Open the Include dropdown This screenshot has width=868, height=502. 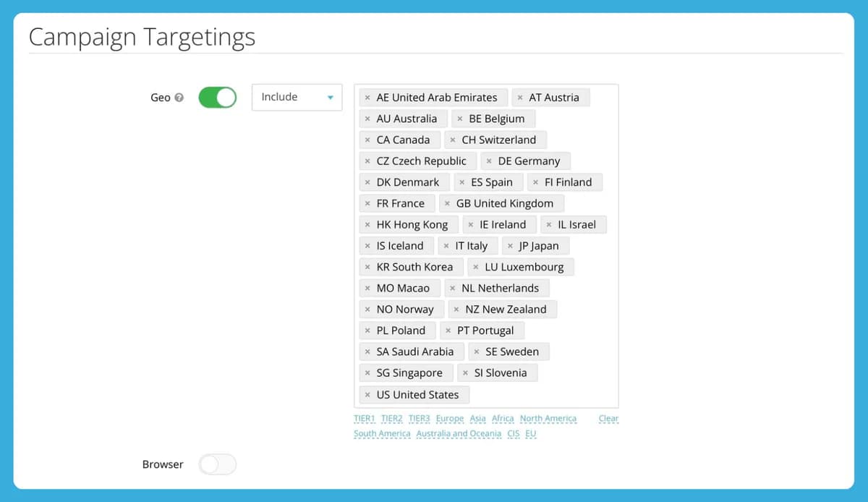point(297,97)
